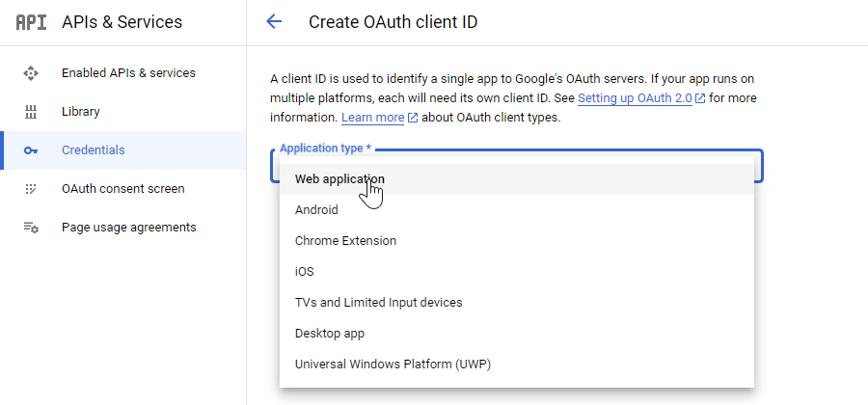The height and width of the screenshot is (405, 868).
Task: Choose Web application type
Action: 517,179
